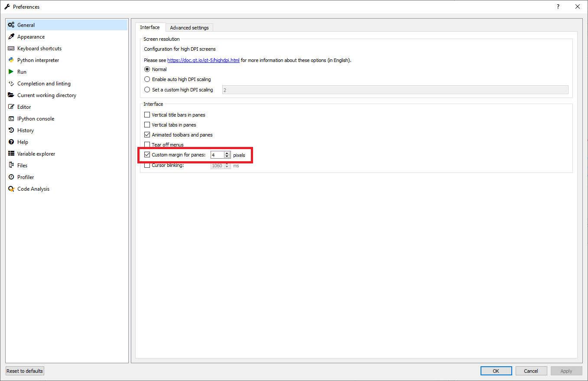The height and width of the screenshot is (381, 588).
Task: Uncheck animated toolbars and panes
Action: click(x=147, y=134)
